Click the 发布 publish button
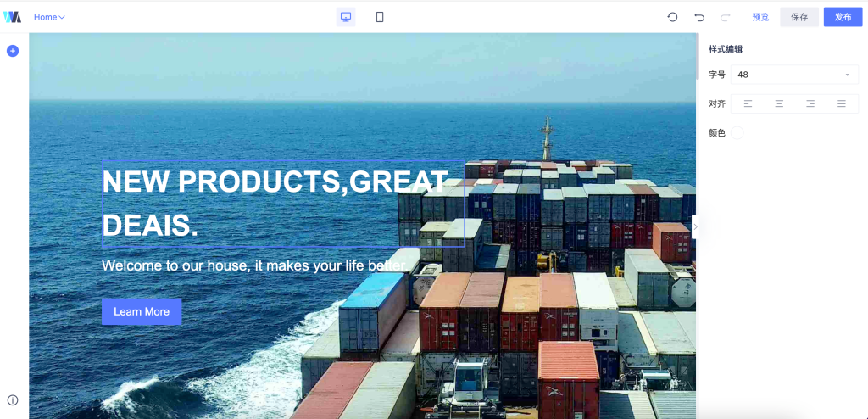Viewport: 868px width, 419px height. click(843, 17)
